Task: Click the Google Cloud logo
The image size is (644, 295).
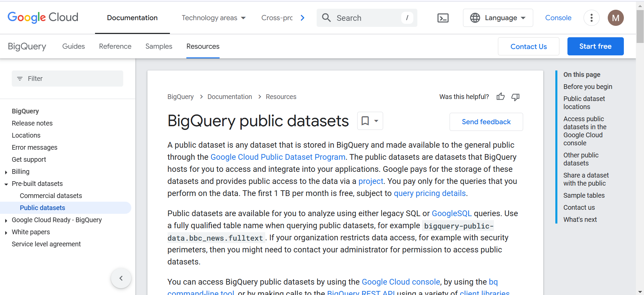Action: [43, 17]
